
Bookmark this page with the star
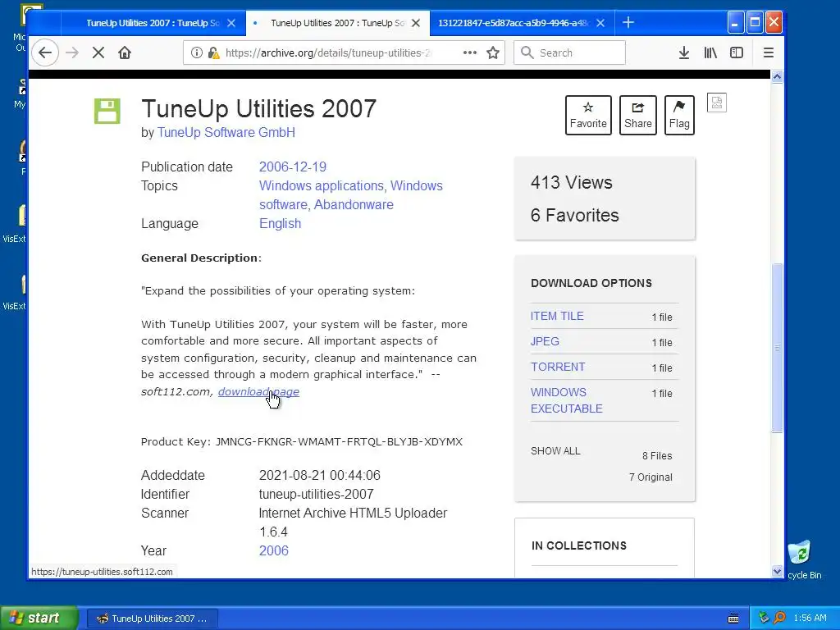coord(493,52)
